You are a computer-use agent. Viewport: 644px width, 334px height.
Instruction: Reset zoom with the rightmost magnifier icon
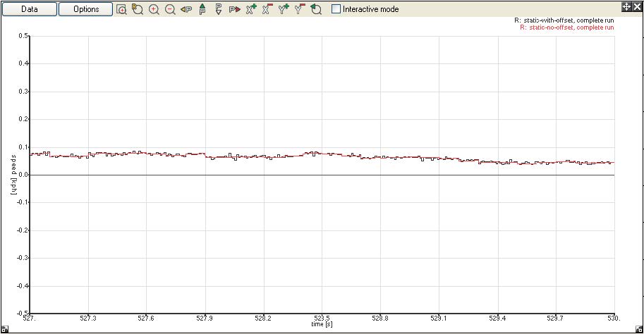pyautogui.click(x=316, y=9)
